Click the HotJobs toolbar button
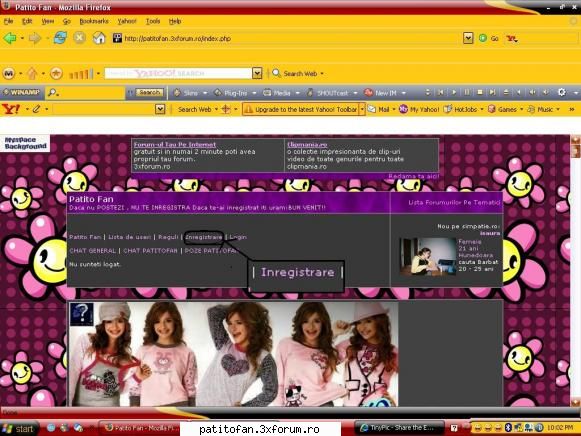 click(x=461, y=109)
